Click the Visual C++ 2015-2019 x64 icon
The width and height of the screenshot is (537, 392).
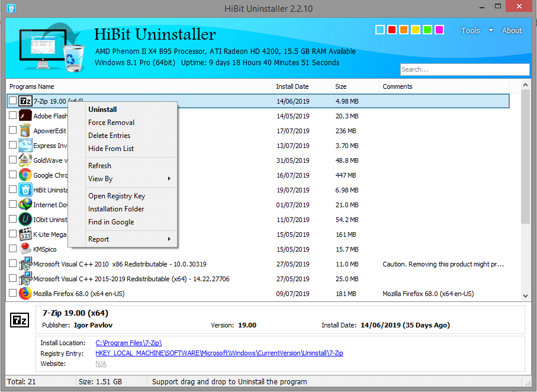[x=25, y=278]
